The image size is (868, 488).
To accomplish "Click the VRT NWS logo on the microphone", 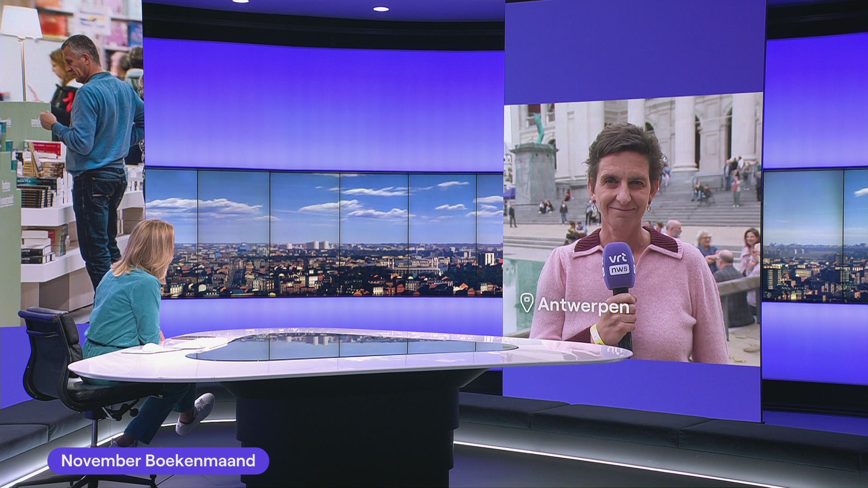I will pyautogui.click(x=618, y=265).
